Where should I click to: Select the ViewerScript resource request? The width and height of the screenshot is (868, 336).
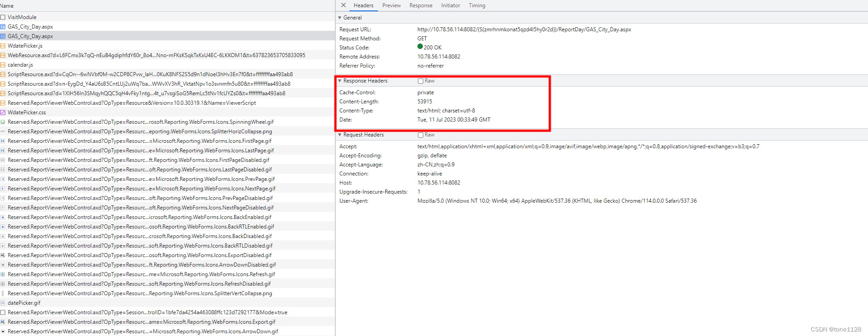(x=167, y=103)
